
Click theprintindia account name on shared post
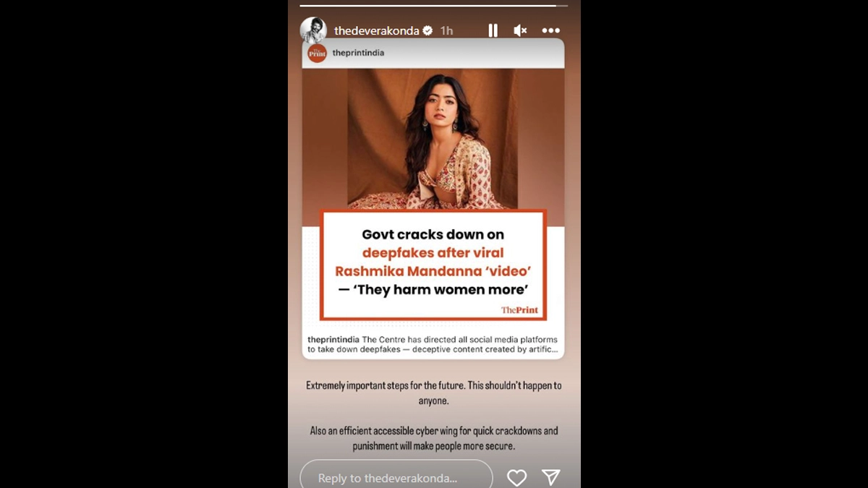point(358,53)
